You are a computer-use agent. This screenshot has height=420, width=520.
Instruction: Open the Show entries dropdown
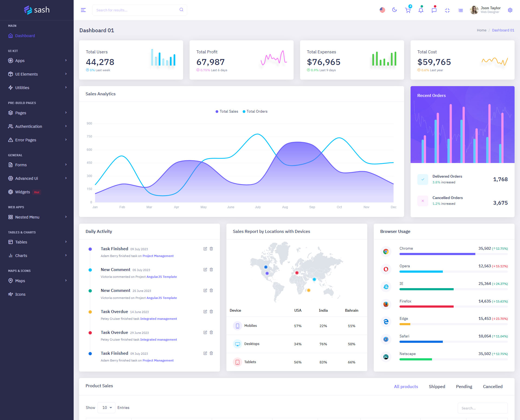pyautogui.click(x=106, y=408)
